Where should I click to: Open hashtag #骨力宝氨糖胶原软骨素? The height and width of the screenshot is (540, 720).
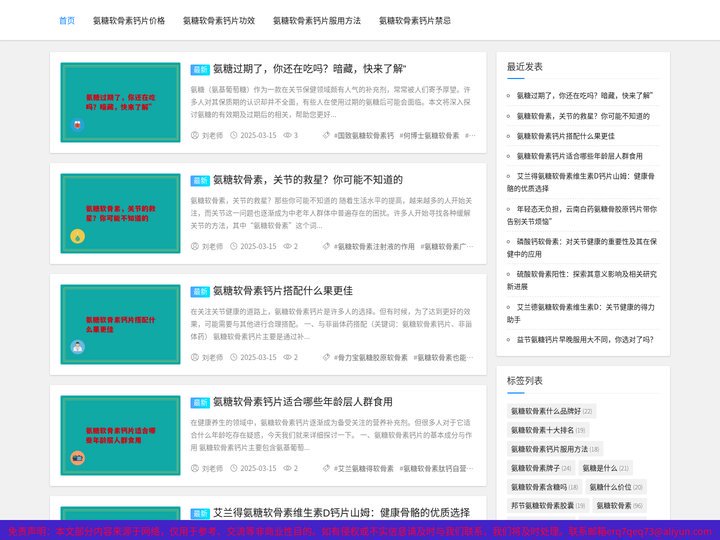point(371,358)
